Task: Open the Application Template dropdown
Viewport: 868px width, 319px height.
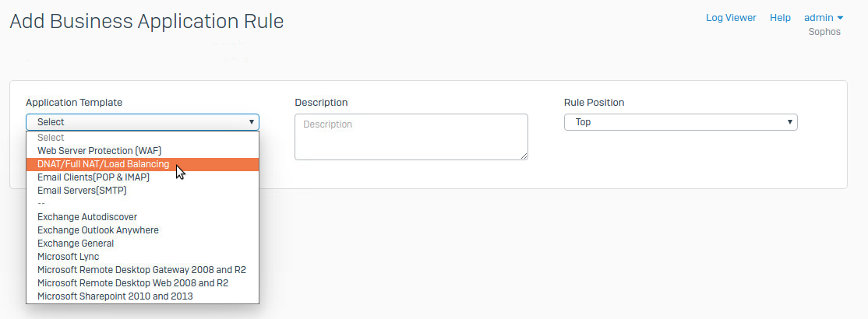Action: (142, 122)
